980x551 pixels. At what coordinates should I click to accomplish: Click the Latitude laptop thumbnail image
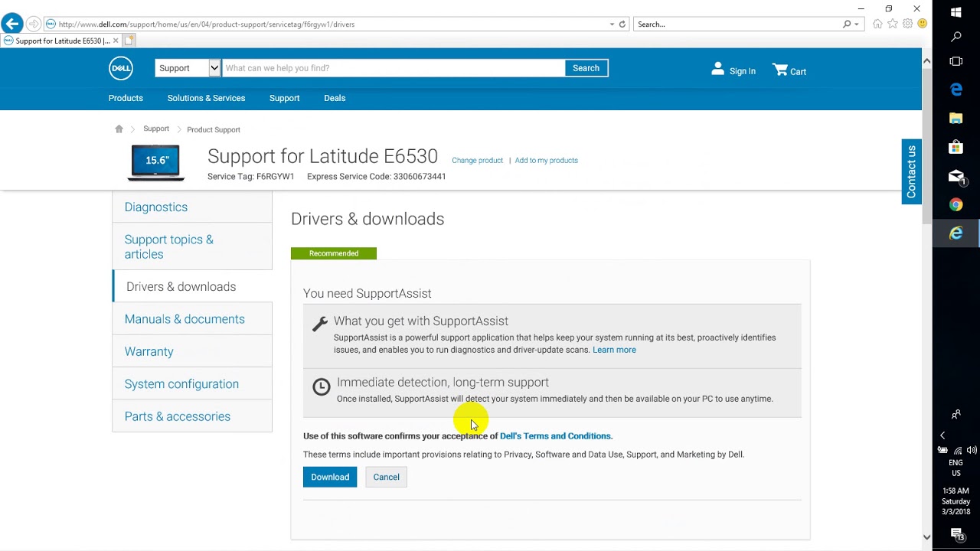pos(156,161)
